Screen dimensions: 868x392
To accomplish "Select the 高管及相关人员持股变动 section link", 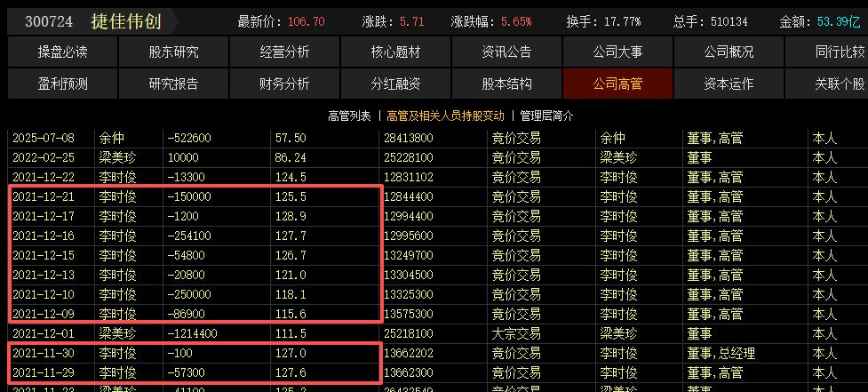I will [445, 116].
